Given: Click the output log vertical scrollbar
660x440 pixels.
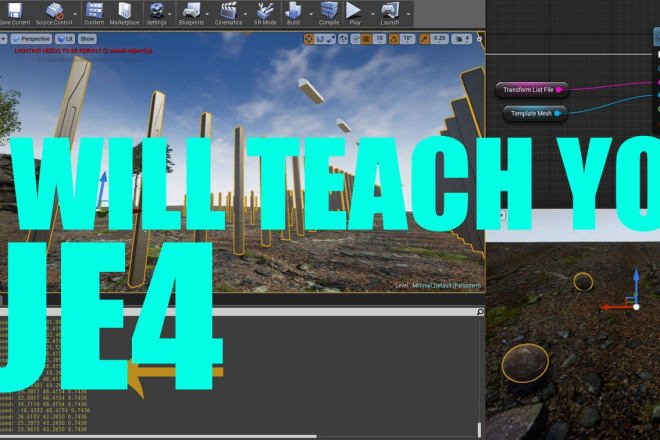Looking at the screenshot, I should coord(479,430).
